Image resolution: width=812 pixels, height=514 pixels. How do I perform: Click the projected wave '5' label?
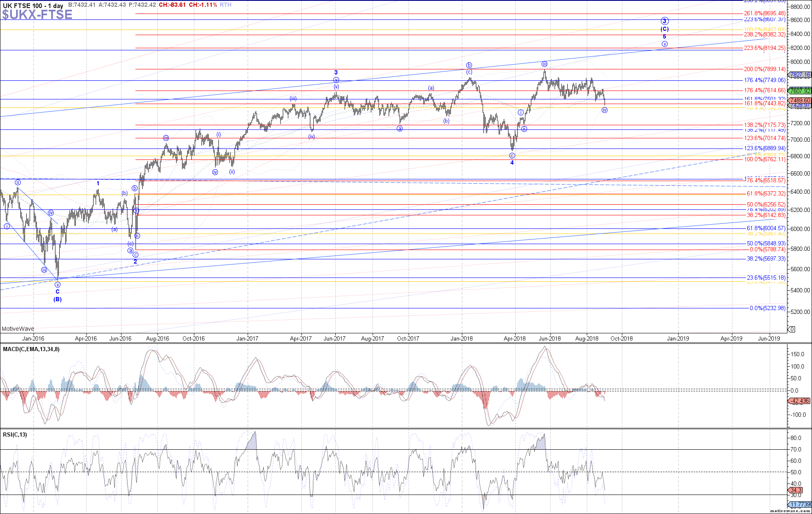665,37
